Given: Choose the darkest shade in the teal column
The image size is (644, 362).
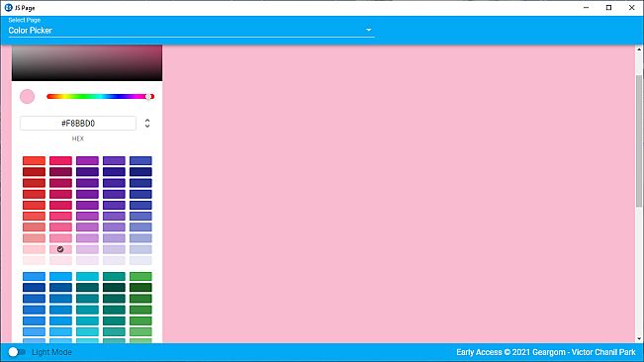Looking at the screenshot, I should click(114, 287).
